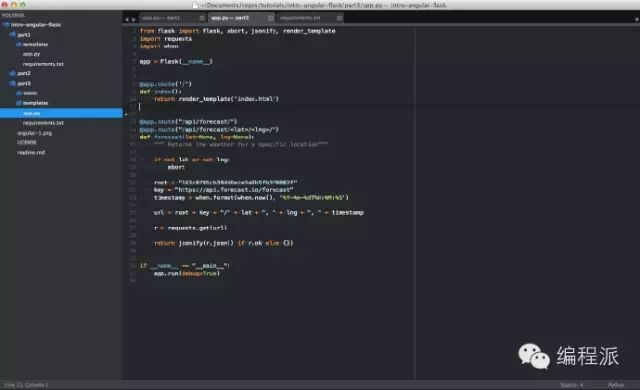Expand static folder under part3

point(19,93)
